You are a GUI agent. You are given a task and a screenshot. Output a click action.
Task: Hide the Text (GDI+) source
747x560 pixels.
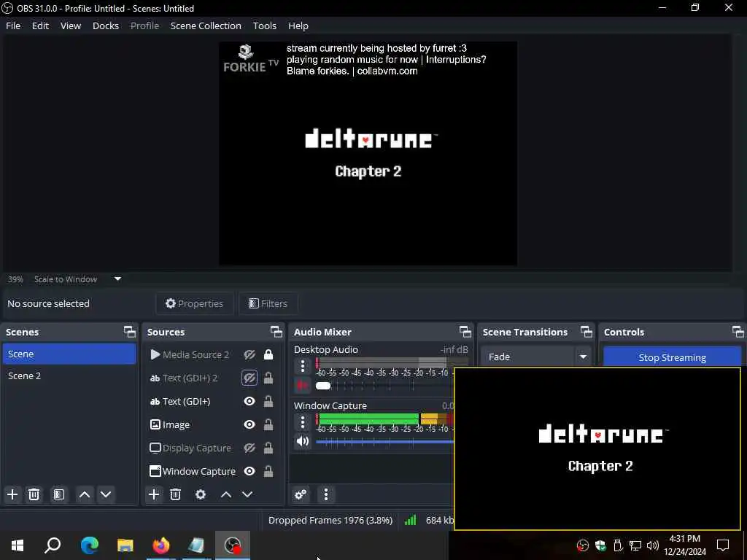pos(249,402)
